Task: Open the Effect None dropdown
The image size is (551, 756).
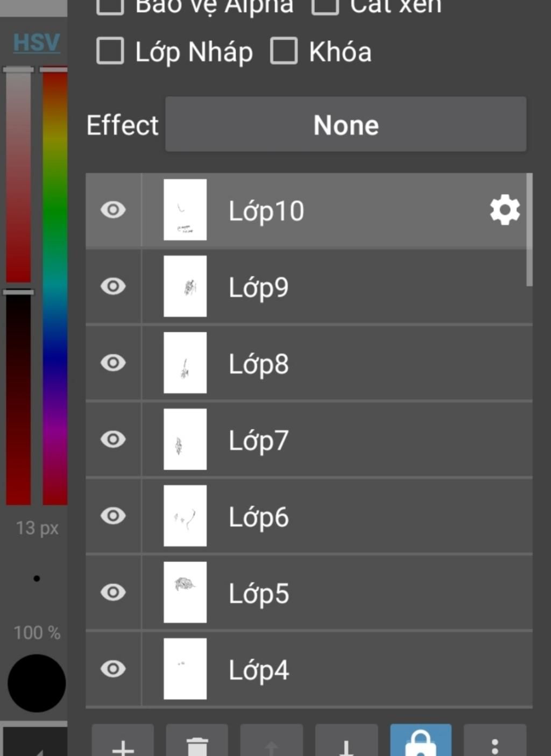Action: coord(346,124)
